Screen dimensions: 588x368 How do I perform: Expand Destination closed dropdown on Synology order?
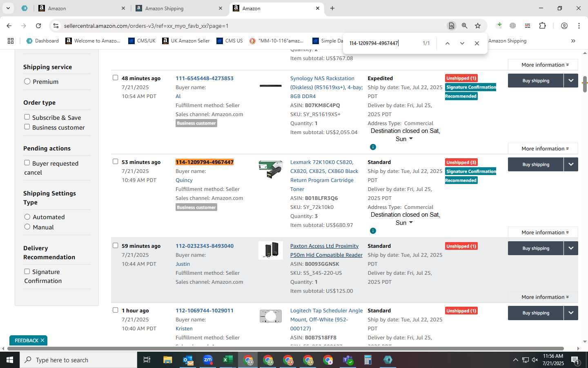point(411,139)
